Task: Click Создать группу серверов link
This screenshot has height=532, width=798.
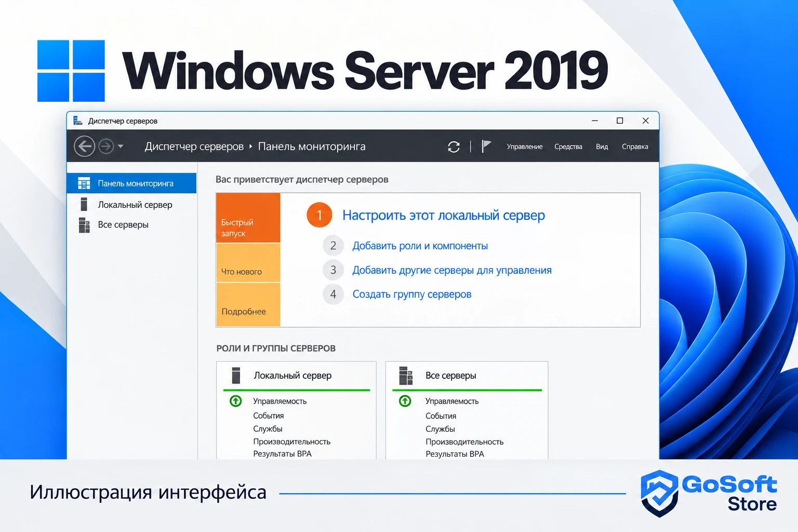Action: click(412, 294)
